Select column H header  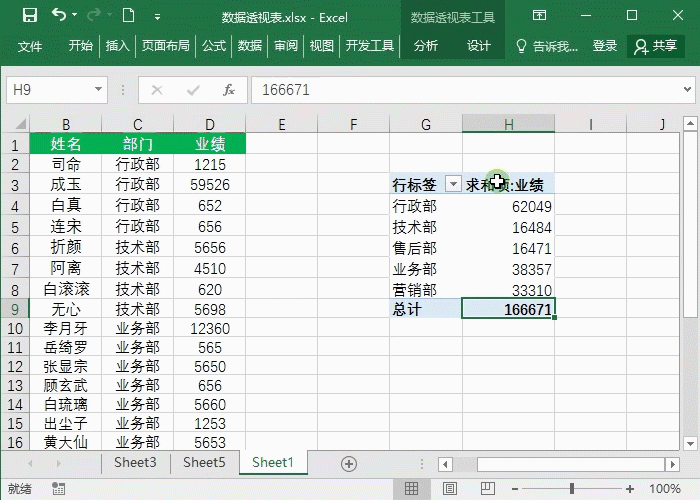point(508,124)
